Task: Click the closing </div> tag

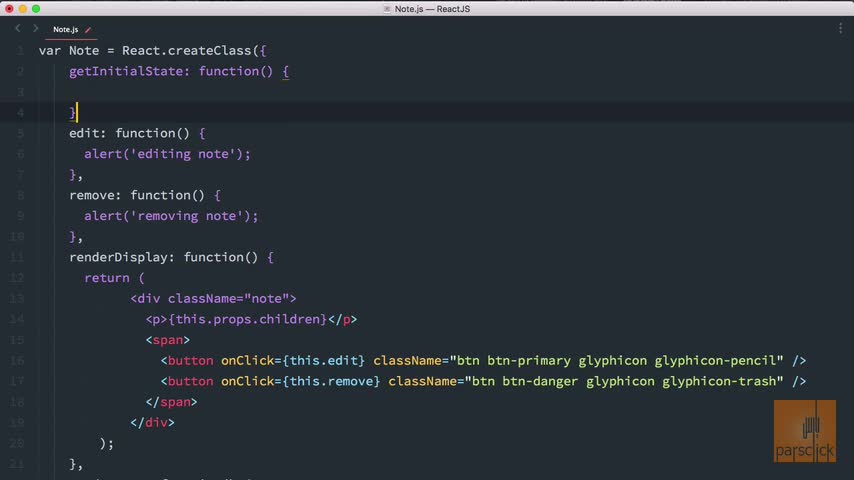Action: tap(152, 423)
